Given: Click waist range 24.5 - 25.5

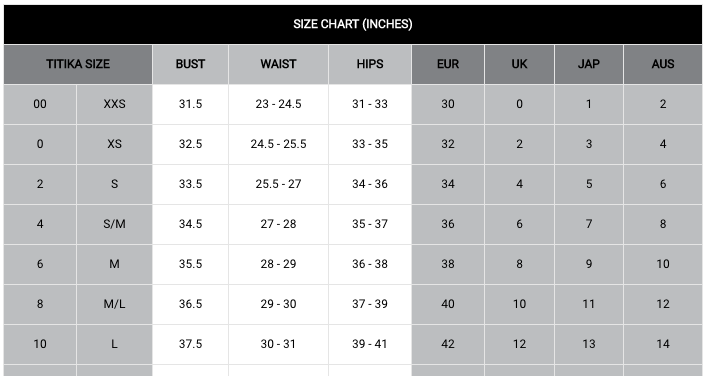Looking at the screenshot, I should [278, 144].
